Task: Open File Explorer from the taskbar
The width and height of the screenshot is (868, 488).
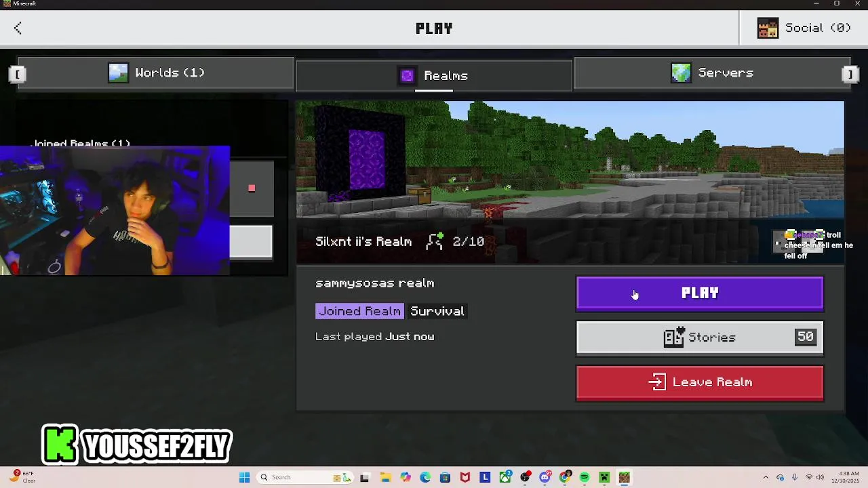Action: point(385,477)
